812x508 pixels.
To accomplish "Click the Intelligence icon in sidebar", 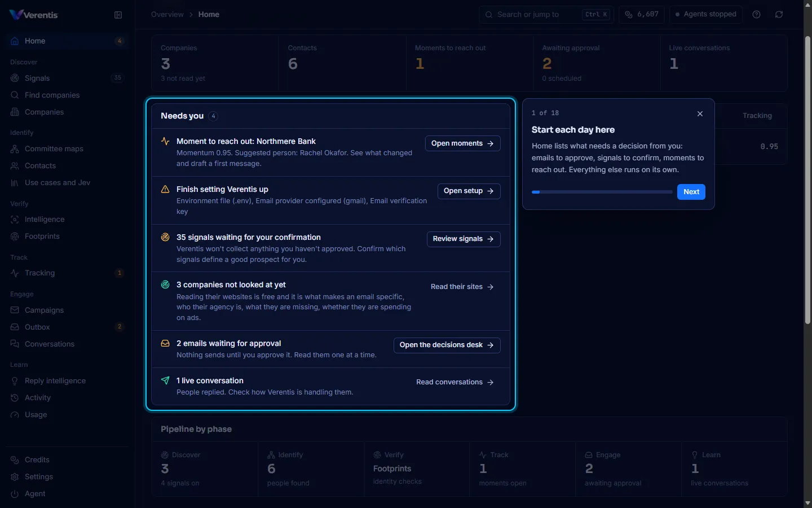I will click(x=15, y=220).
